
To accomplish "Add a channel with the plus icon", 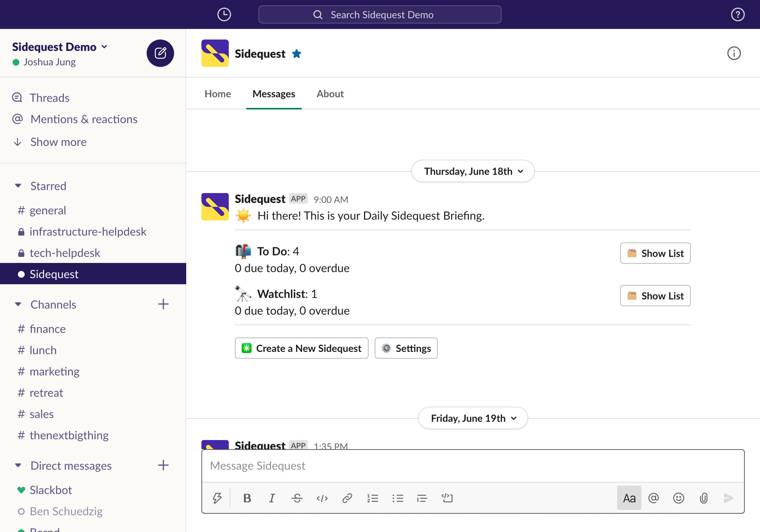I will pyautogui.click(x=163, y=304).
